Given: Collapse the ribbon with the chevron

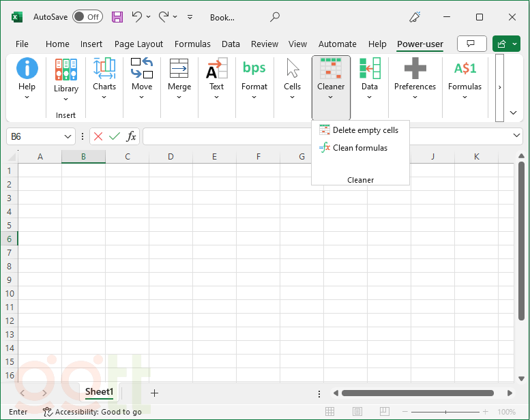Looking at the screenshot, I should (x=514, y=112).
